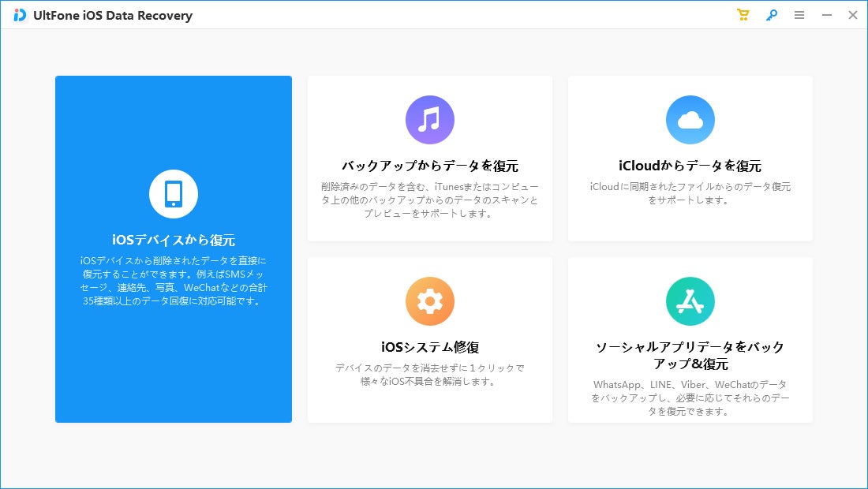Viewport: 868px width, 489px height.
Task: Minimize the UltFone window
Action: click(x=826, y=16)
